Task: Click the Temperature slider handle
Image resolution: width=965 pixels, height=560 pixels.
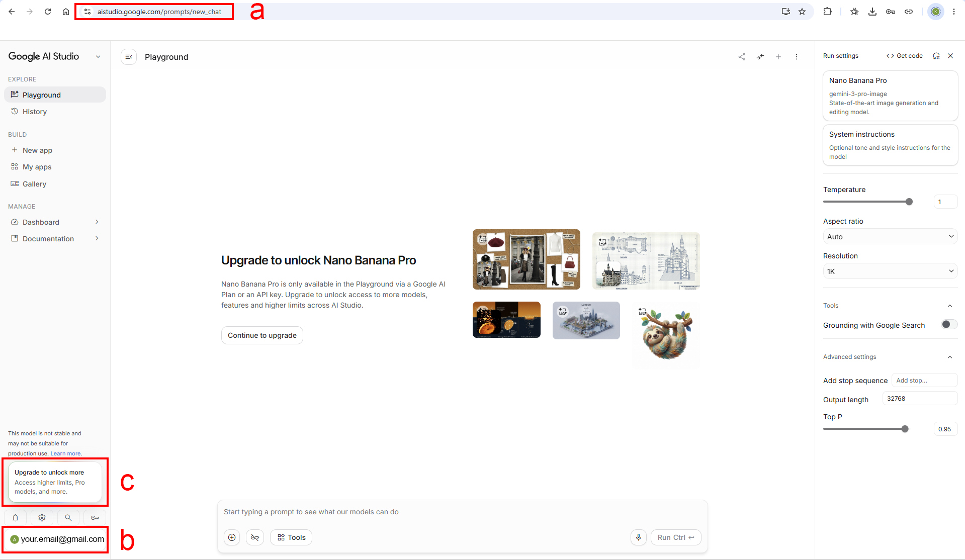Action: click(909, 202)
